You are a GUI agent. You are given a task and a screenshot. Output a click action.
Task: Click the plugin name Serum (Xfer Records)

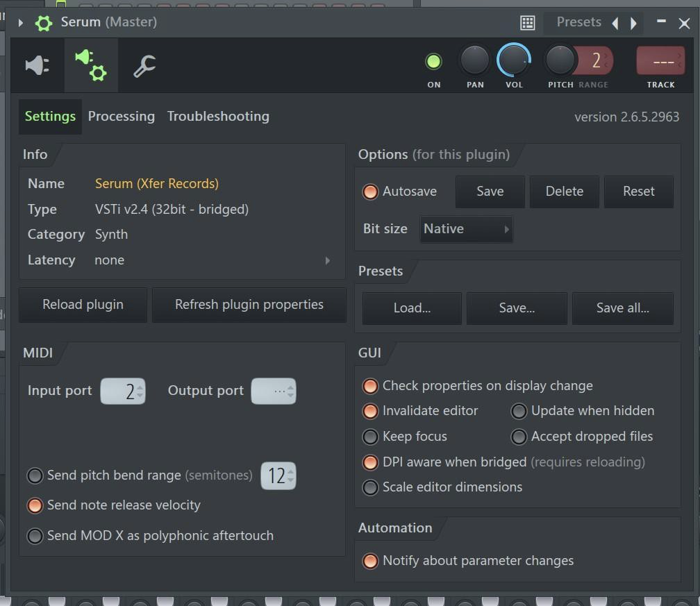click(157, 184)
